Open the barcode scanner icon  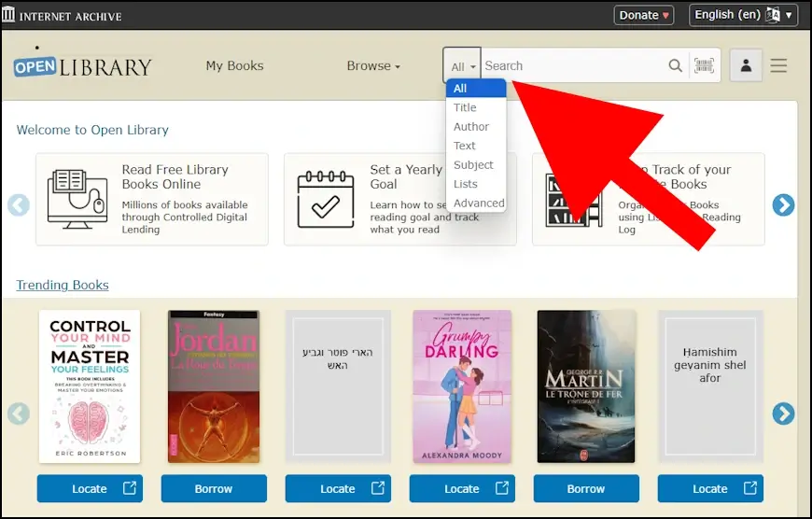click(705, 65)
